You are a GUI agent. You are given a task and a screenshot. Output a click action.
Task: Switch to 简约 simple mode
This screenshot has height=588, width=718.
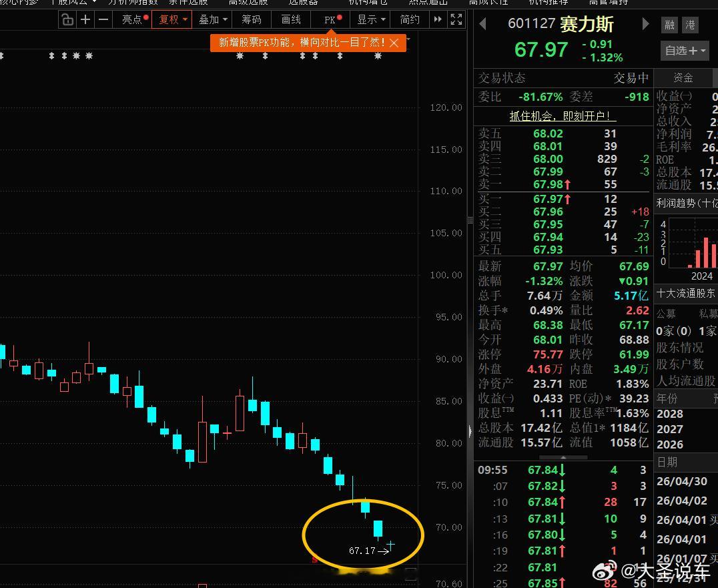tap(409, 20)
